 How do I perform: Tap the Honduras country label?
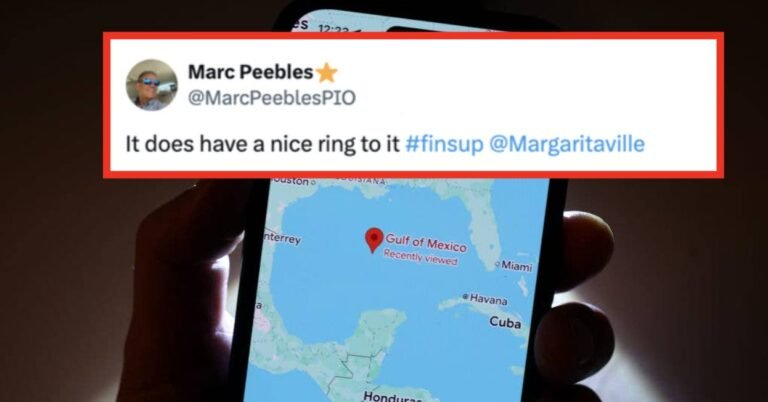pos(391,396)
